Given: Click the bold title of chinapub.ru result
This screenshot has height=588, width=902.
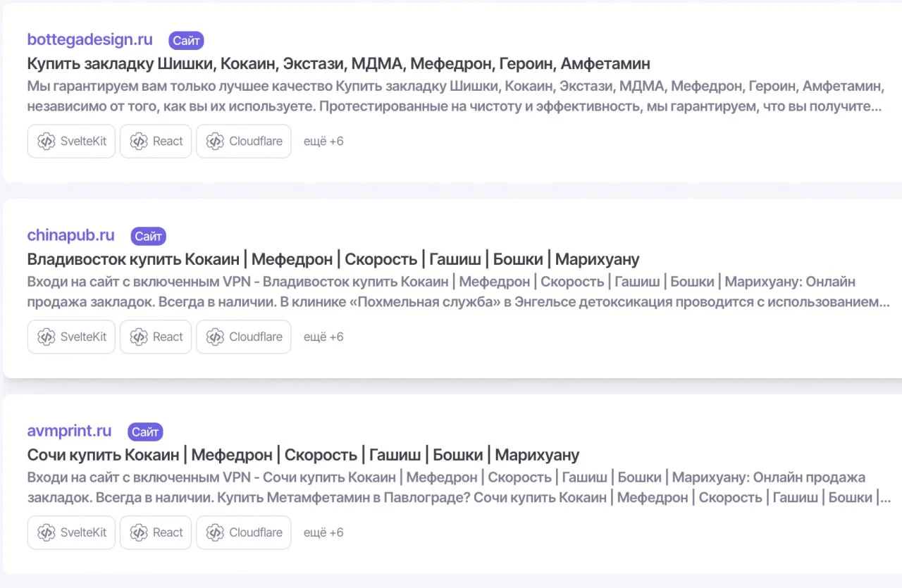Looking at the screenshot, I should 333,259.
